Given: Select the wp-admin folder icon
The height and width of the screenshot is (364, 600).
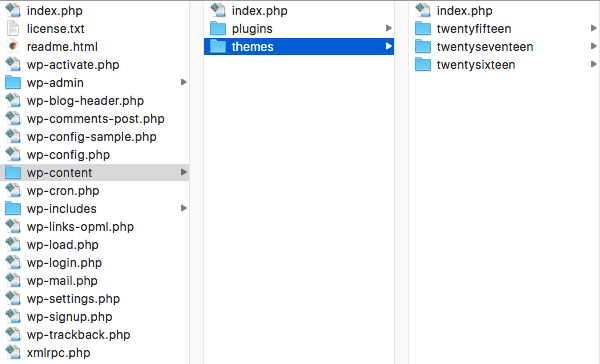Looking at the screenshot, I should (x=13, y=83).
